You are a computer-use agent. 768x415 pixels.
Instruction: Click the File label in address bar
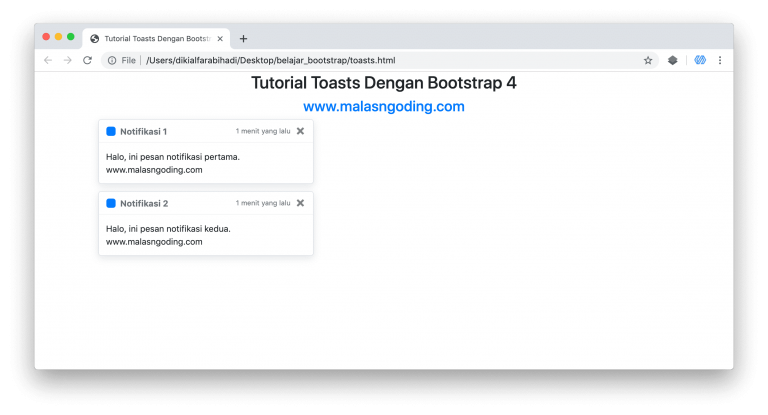tap(128, 60)
